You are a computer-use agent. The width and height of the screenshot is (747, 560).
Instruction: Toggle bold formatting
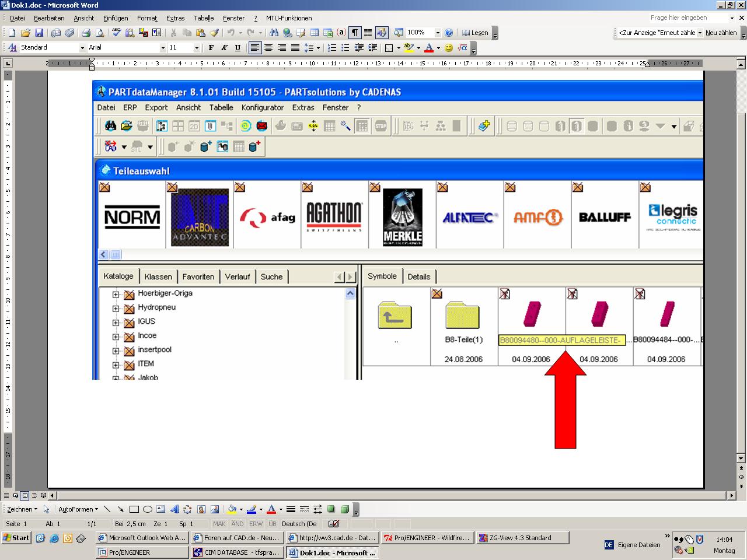click(x=211, y=48)
